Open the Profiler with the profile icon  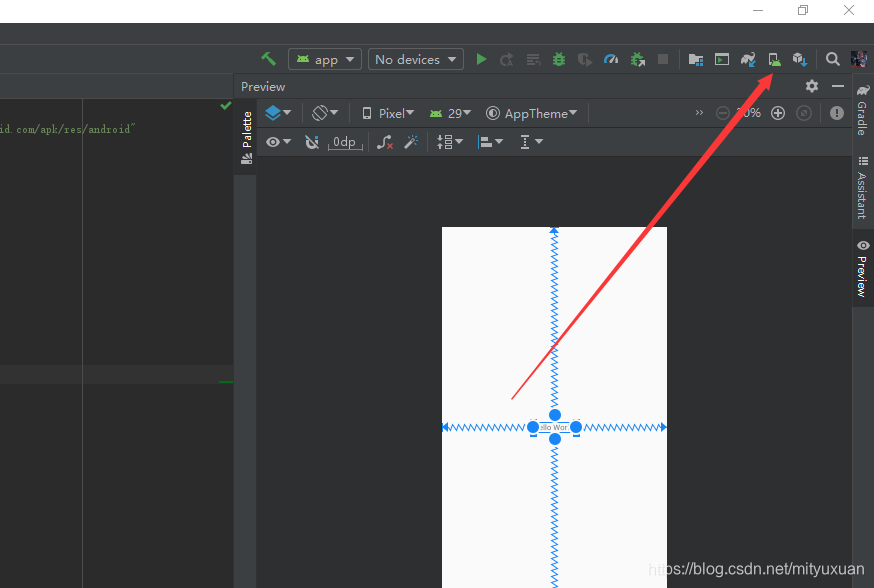[x=611, y=59]
